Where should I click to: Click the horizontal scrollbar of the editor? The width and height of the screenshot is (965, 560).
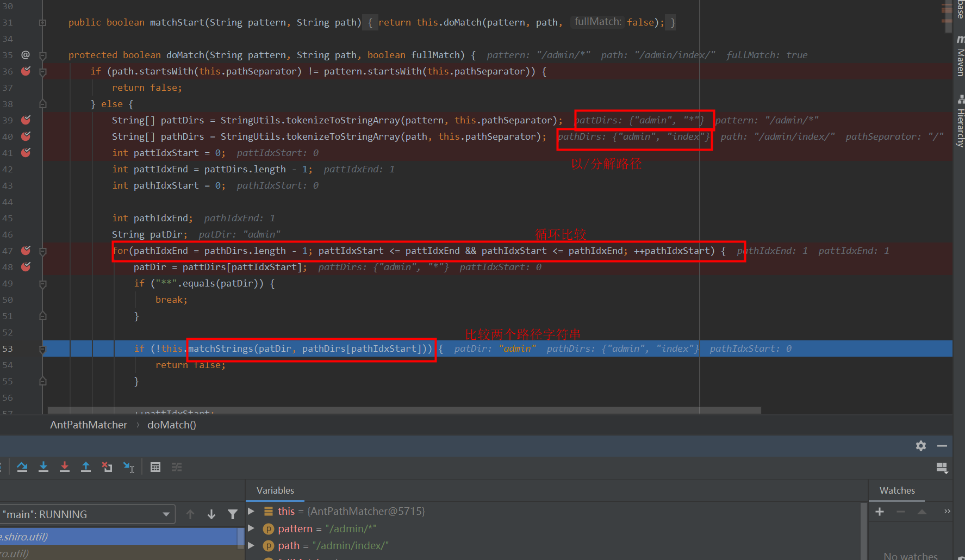[404, 410]
